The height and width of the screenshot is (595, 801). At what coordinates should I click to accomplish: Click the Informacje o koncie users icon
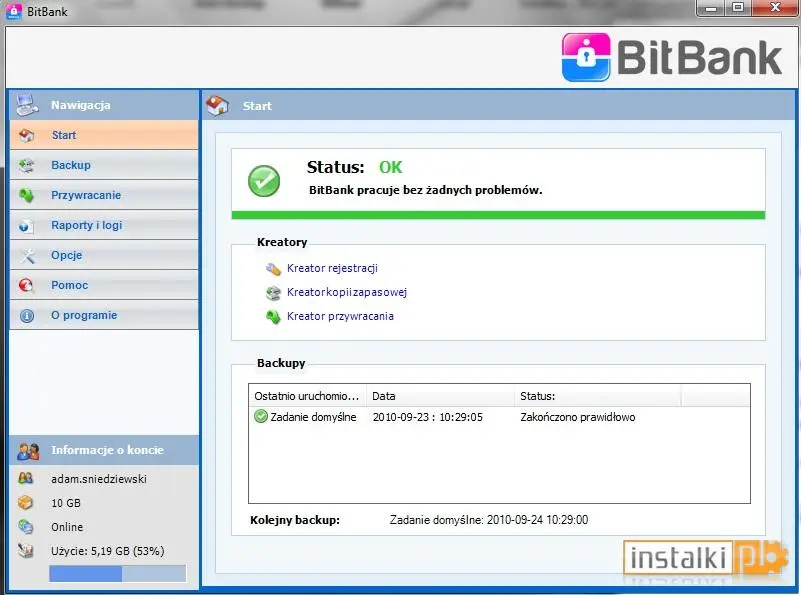click(x=28, y=450)
